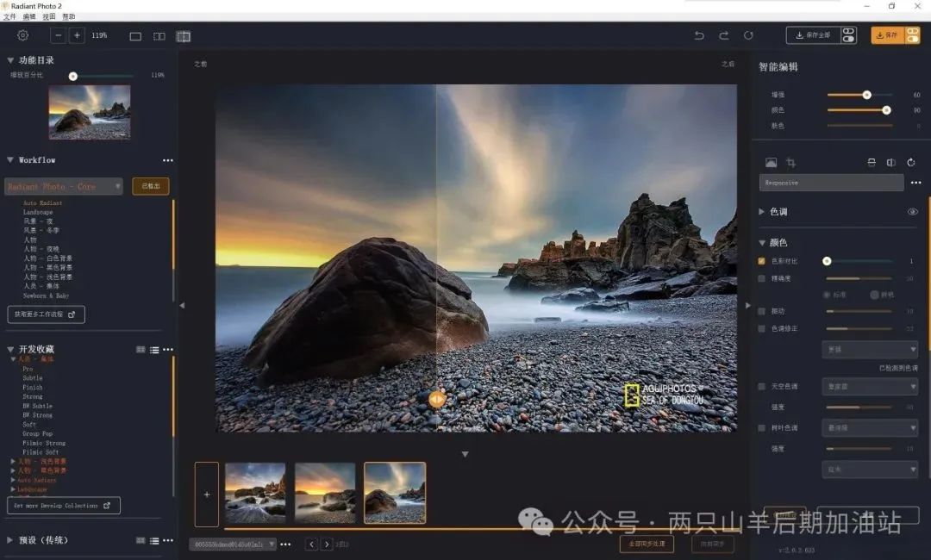The image size is (931, 560).
Task: Collapse the 功能目录 section
Action: point(10,60)
